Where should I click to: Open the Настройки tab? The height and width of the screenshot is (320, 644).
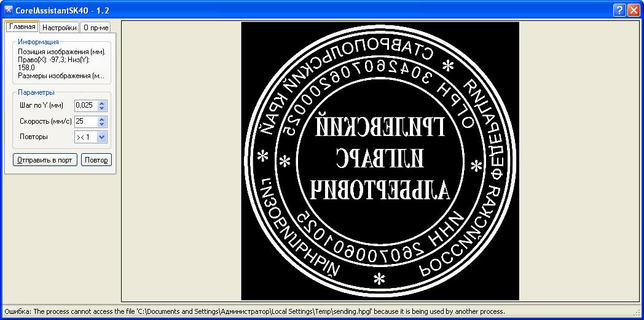[x=60, y=27]
